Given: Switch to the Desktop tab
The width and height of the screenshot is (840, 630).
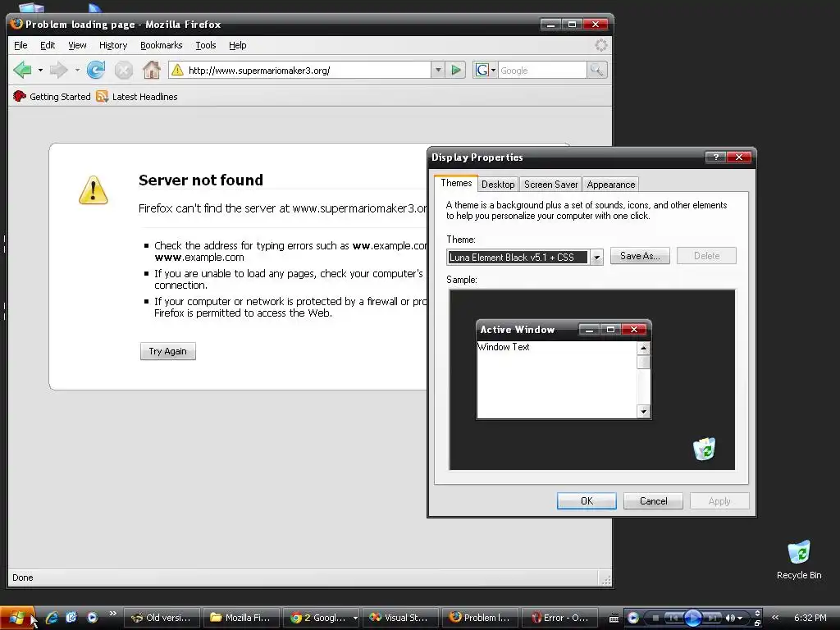Looking at the screenshot, I should pyautogui.click(x=498, y=185).
